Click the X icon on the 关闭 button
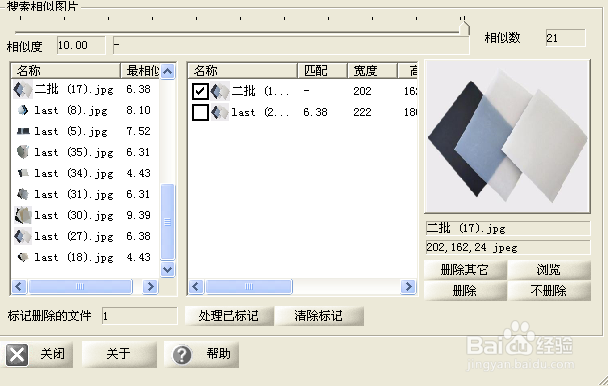 17,355
